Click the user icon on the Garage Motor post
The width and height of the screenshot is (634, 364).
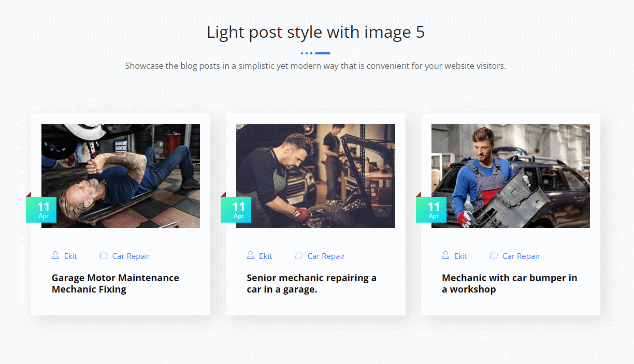[55, 255]
